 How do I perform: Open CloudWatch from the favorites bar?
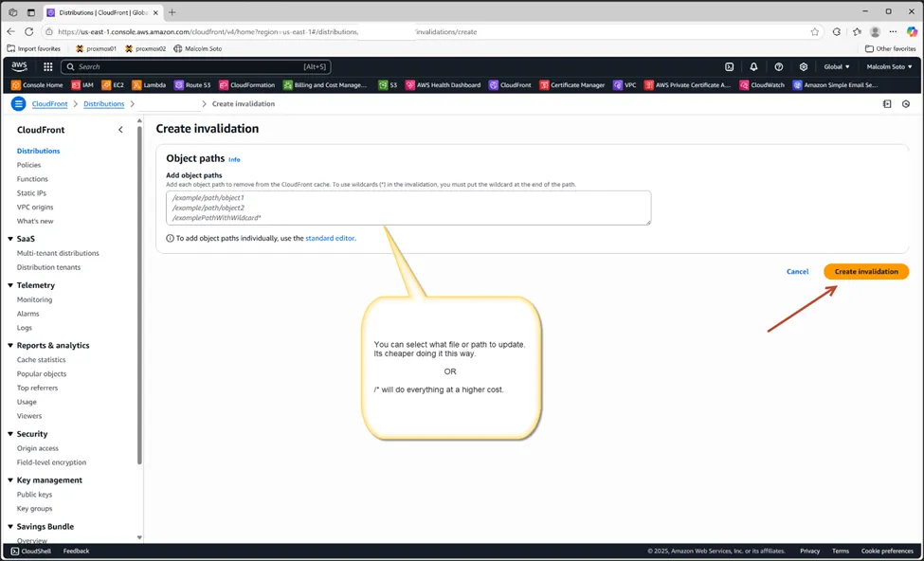[x=761, y=84]
